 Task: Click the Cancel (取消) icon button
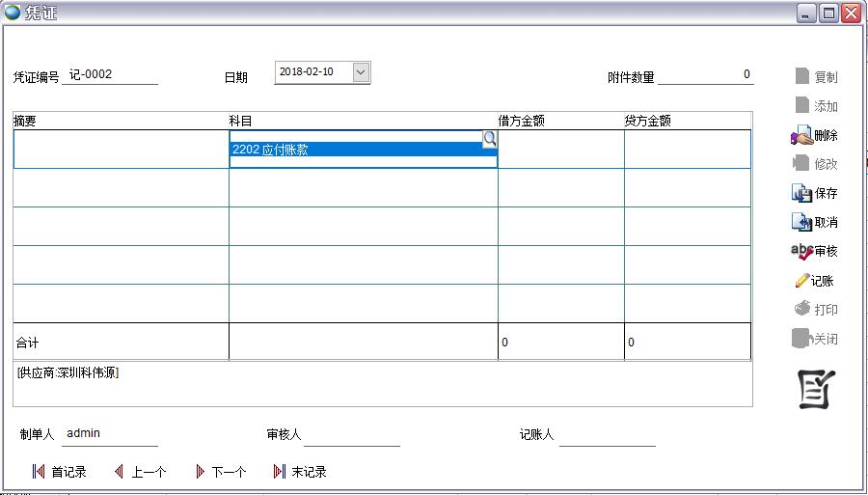tap(802, 222)
